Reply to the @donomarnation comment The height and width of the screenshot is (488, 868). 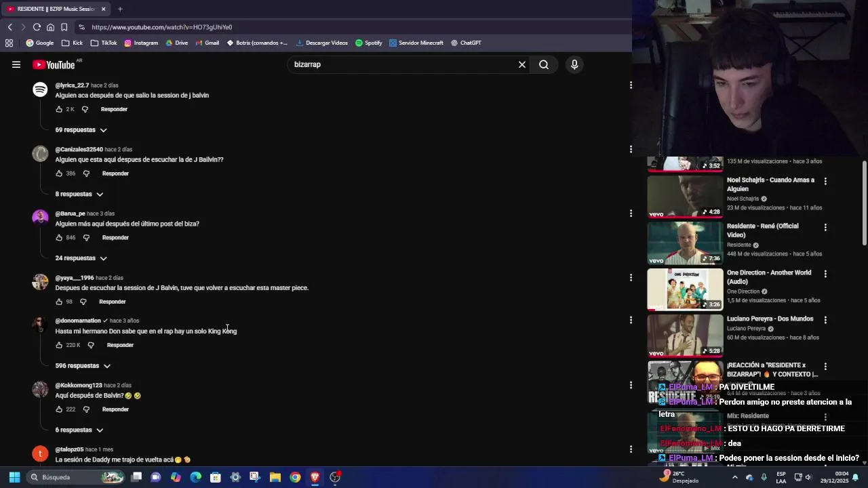pyautogui.click(x=120, y=345)
